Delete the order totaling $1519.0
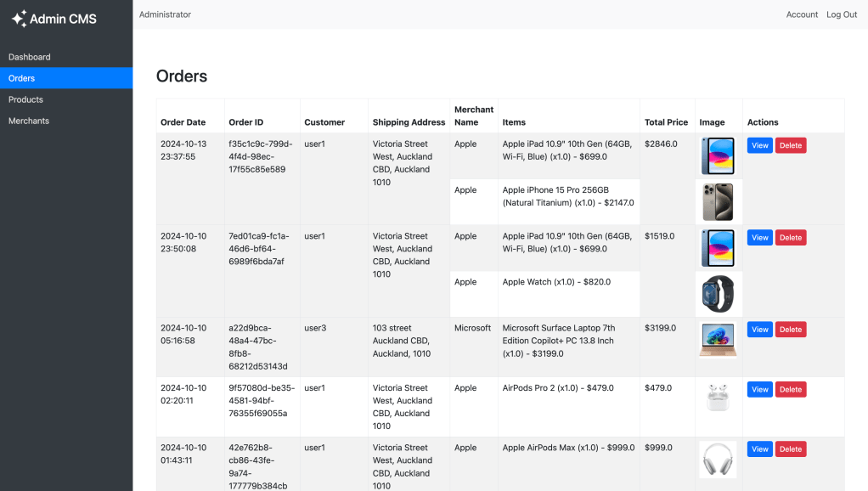Image resolution: width=868 pixels, height=491 pixels. [790, 238]
